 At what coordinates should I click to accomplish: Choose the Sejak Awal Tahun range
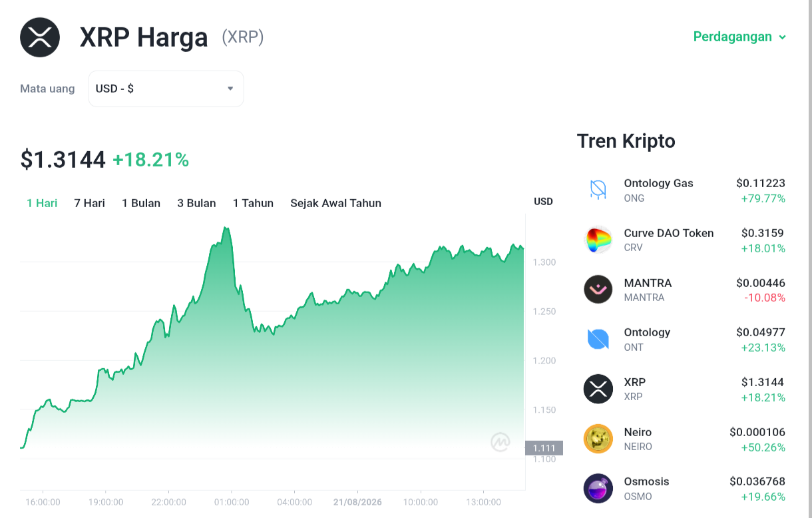point(335,203)
